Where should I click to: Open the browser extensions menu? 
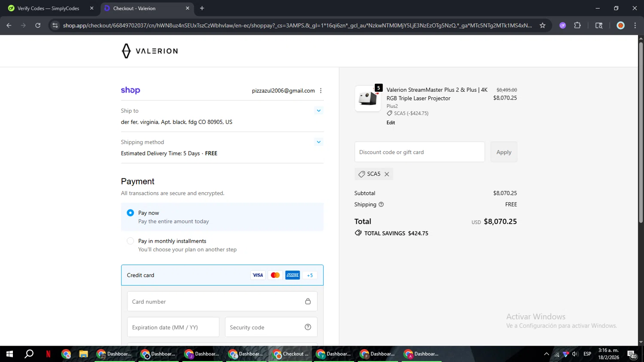(x=577, y=25)
